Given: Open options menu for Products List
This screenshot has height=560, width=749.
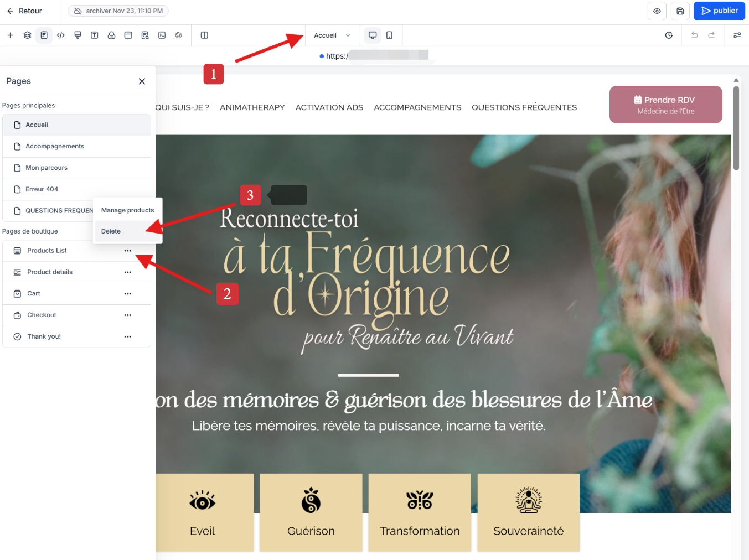Looking at the screenshot, I should tap(128, 251).
